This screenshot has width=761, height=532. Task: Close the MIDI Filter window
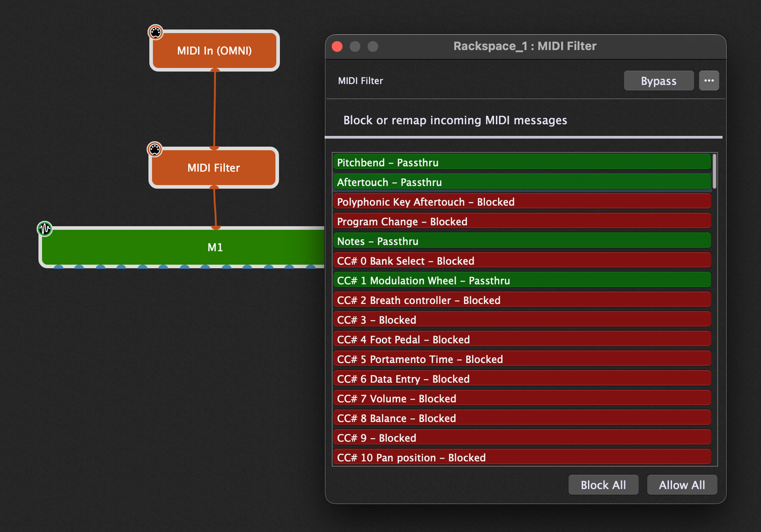[337, 46]
